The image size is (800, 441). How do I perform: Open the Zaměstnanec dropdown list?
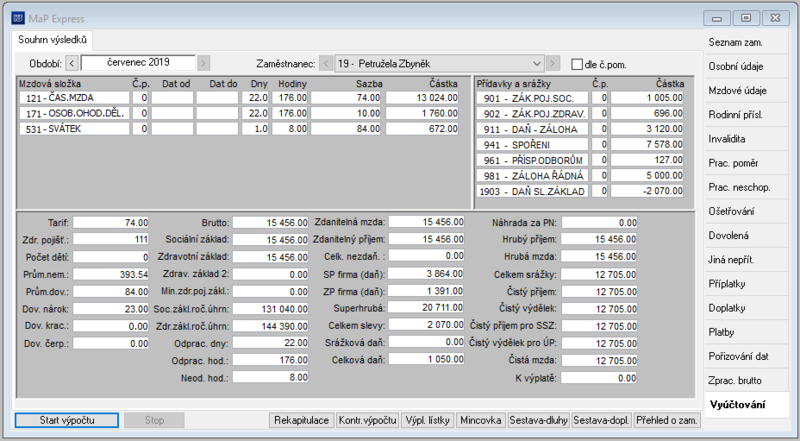536,64
